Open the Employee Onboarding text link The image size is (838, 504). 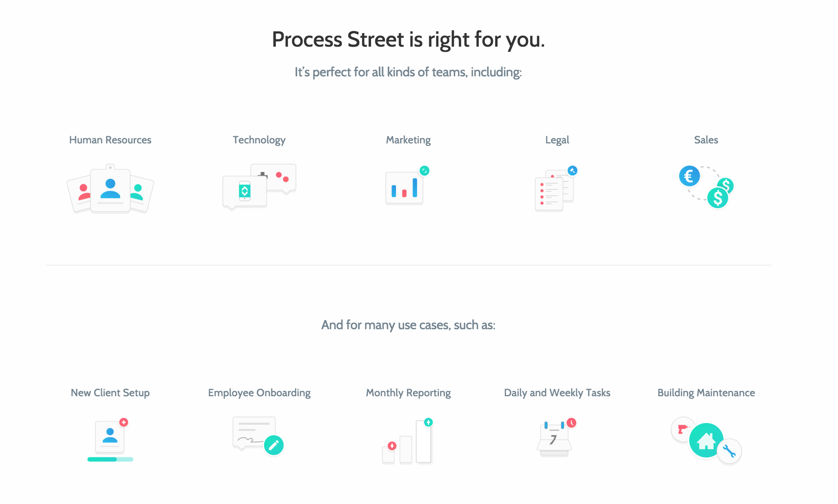pyautogui.click(x=259, y=393)
